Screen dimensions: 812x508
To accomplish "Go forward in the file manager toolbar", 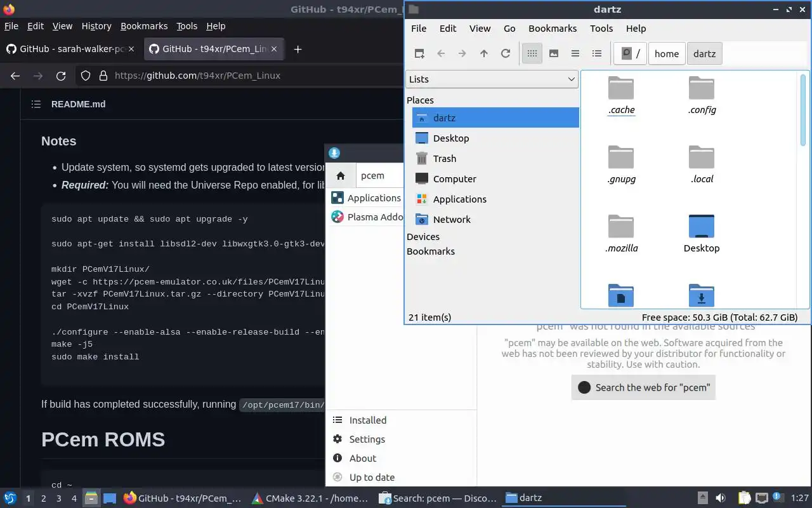I will [462, 54].
